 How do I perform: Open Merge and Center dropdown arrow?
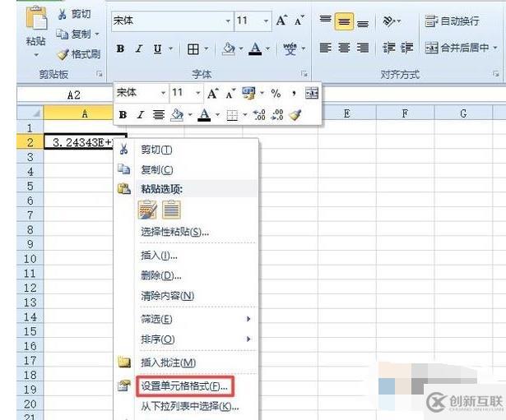pos(495,48)
